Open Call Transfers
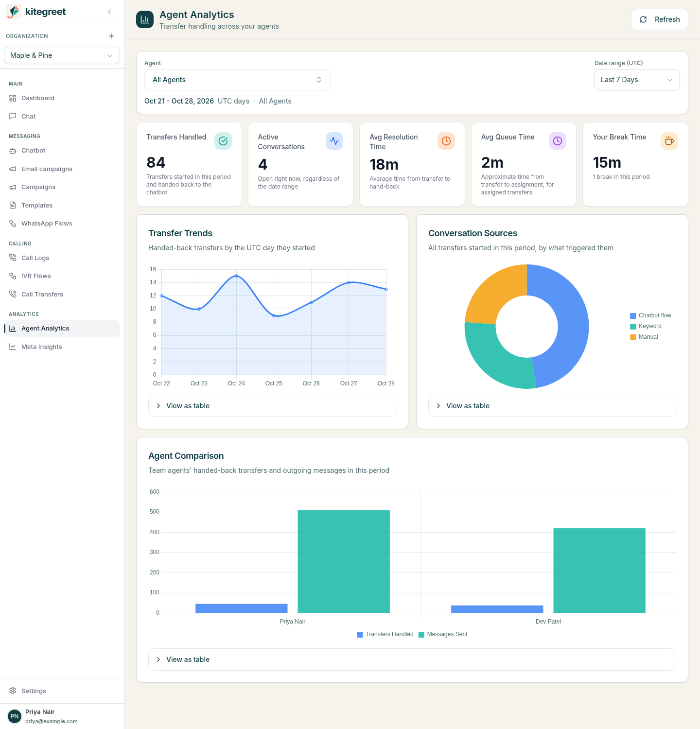Screen dimensions: 700x729 pyautogui.click(x=62, y=295)
